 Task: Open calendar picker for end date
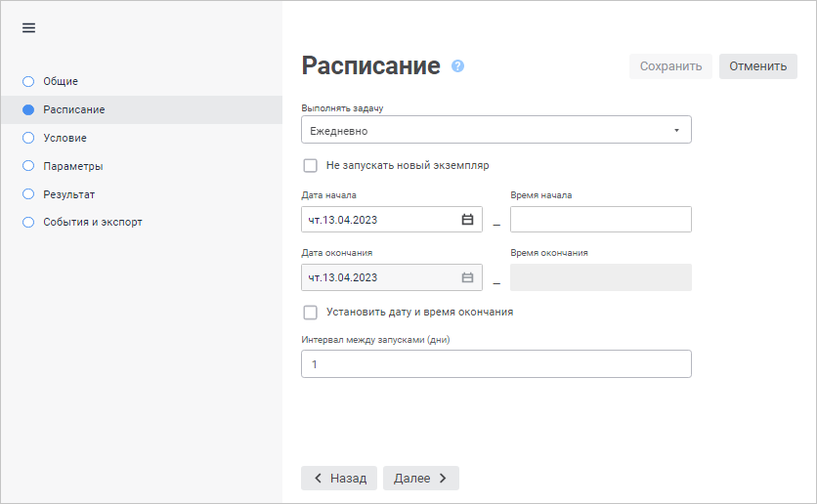pos(467,277)
